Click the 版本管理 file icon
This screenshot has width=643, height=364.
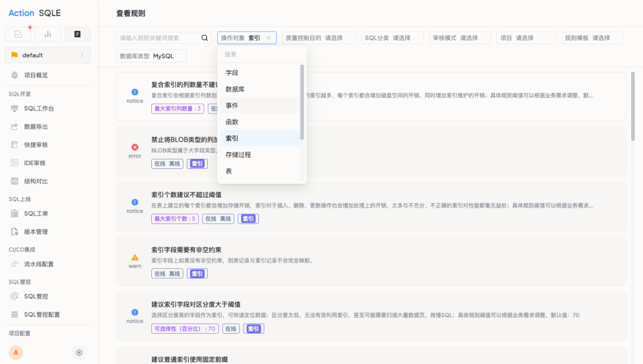click(15, 232)
